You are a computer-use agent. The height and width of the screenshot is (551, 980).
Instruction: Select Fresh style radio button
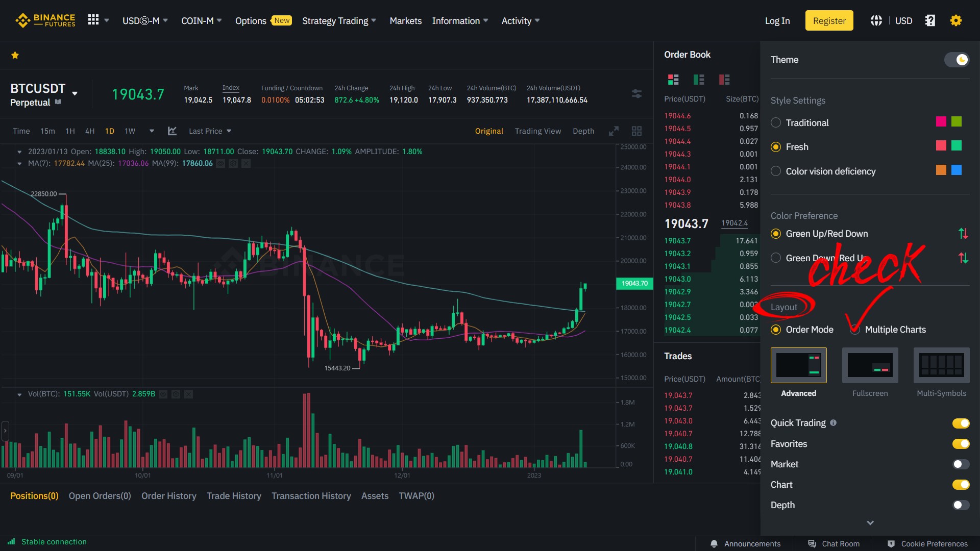(x=776, y=147)
